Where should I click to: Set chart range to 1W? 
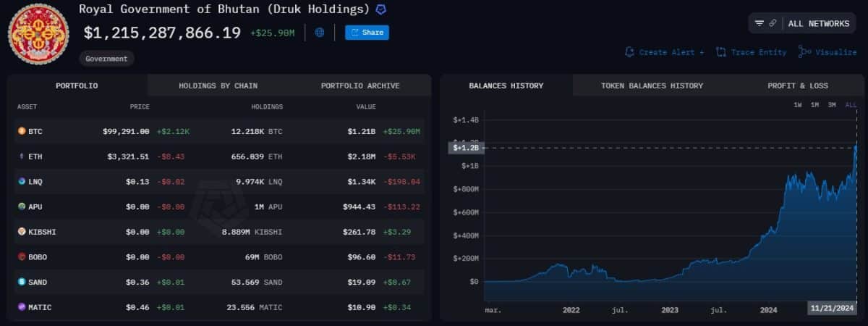click(x=798, y=105)
